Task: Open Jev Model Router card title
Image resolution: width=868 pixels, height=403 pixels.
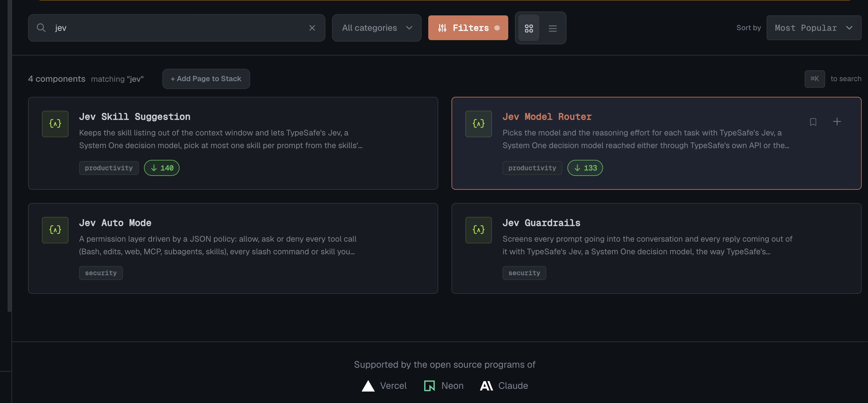Action: 547,117
